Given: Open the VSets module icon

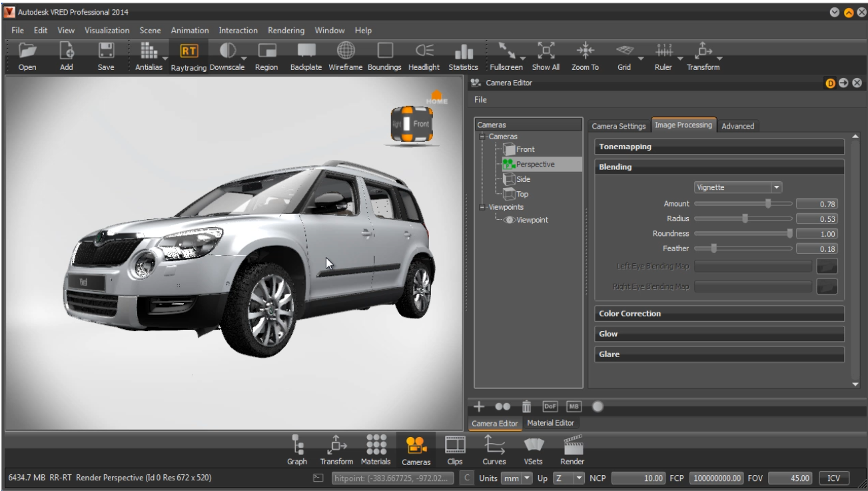Looking at the screenshot, I should 533,444.
